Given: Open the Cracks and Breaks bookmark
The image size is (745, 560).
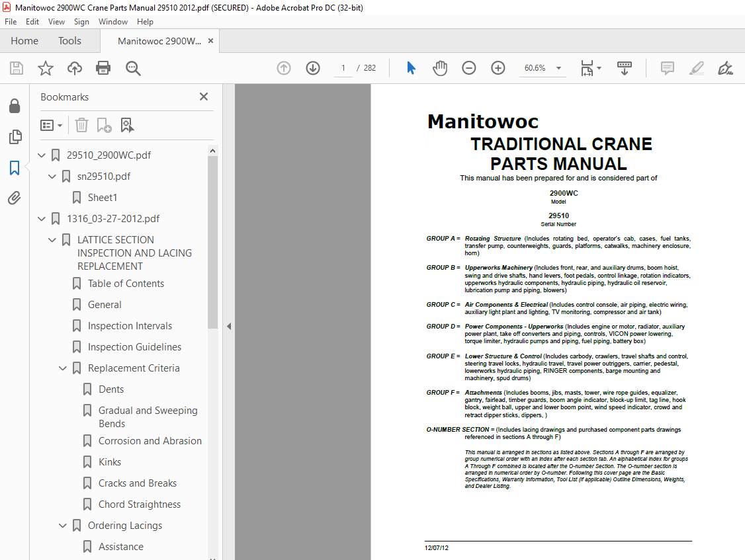Looking at the screenshot, I should pyautogui.click(x=138, y=483).
